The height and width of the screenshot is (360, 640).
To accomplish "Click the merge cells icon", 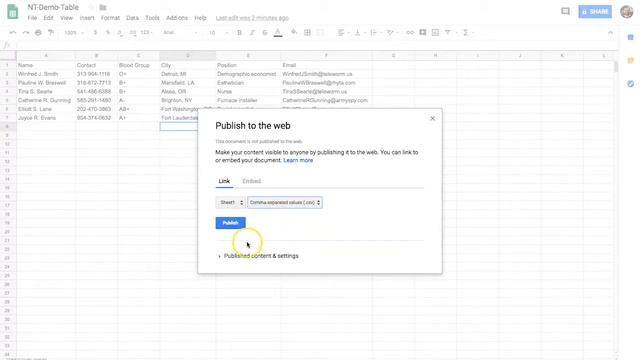I will coord(320,33).
